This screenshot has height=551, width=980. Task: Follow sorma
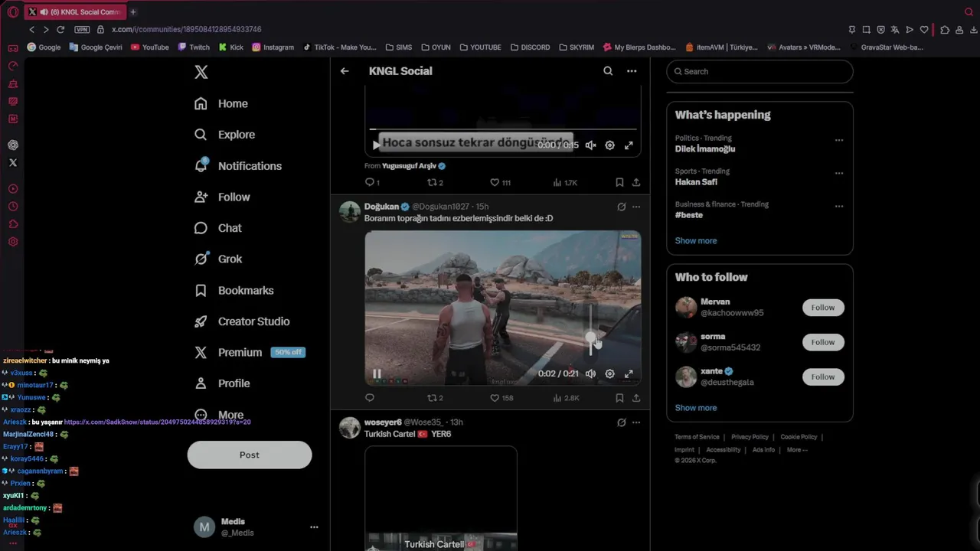[x=823, y=342]
